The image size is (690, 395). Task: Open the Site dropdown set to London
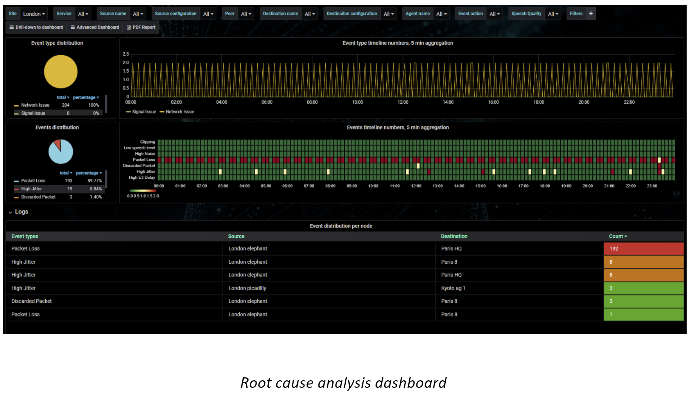34,14
